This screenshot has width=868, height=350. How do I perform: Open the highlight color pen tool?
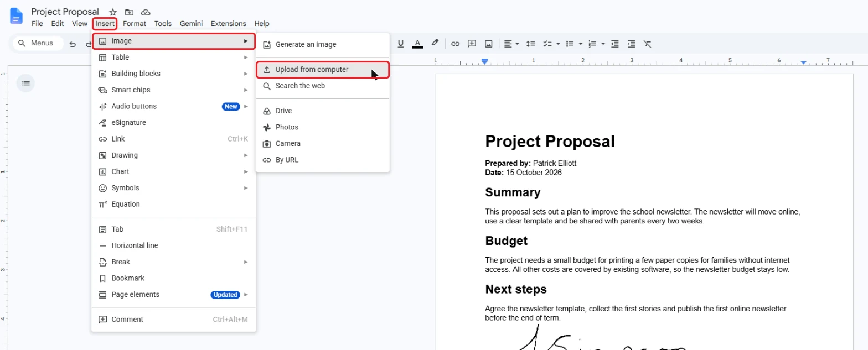(x=435, y=43)
